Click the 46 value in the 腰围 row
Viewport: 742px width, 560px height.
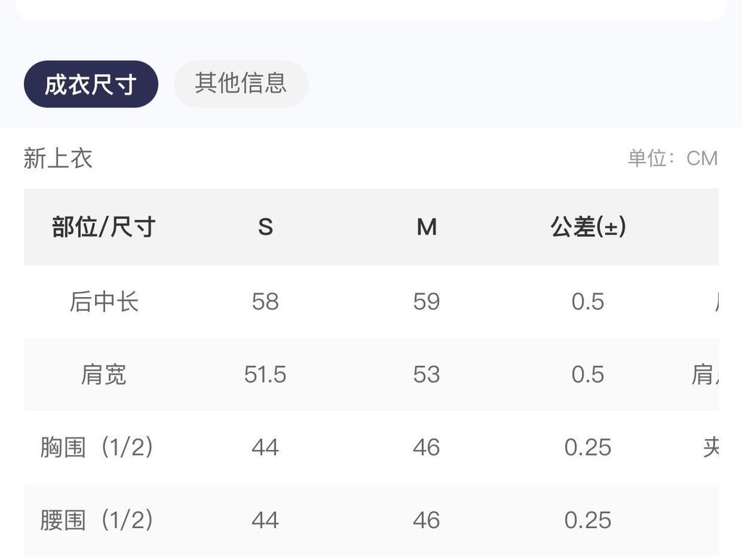(x=426, y=520)
